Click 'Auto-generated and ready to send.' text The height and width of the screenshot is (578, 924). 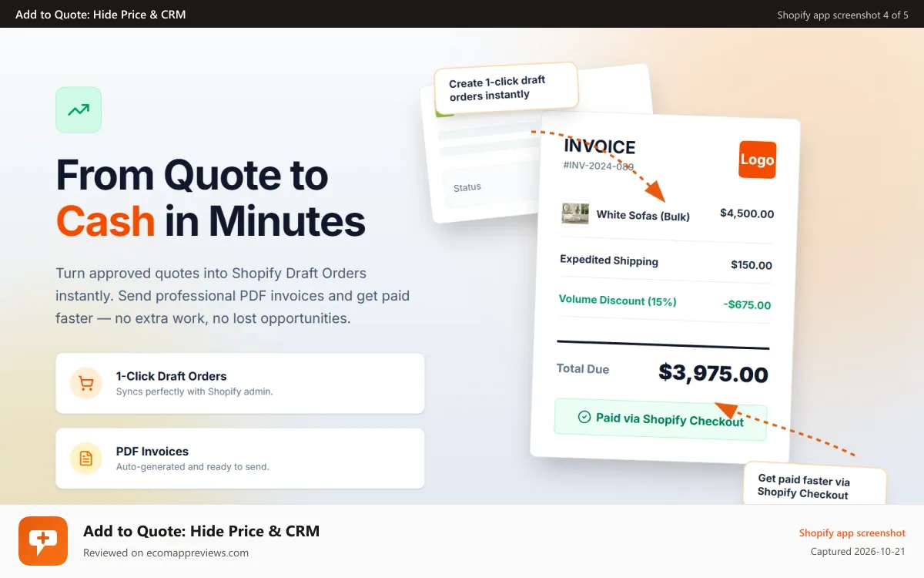point(192,466)
